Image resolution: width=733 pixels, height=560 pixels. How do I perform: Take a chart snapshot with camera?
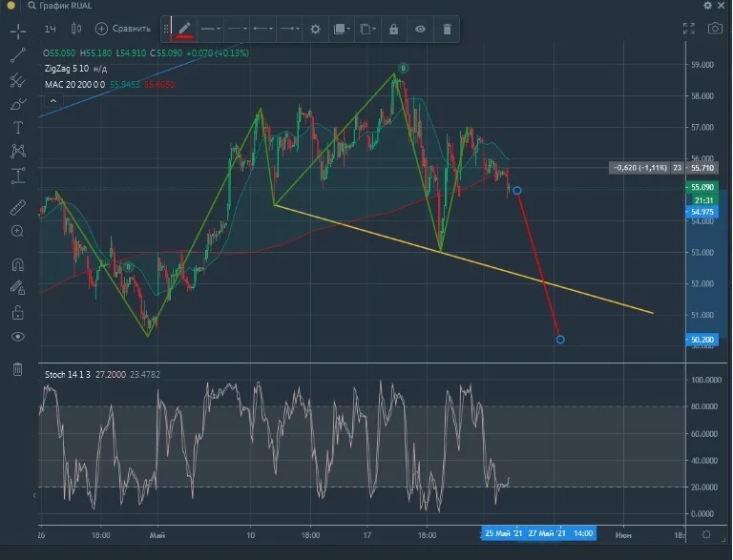[x=715, y=29]
